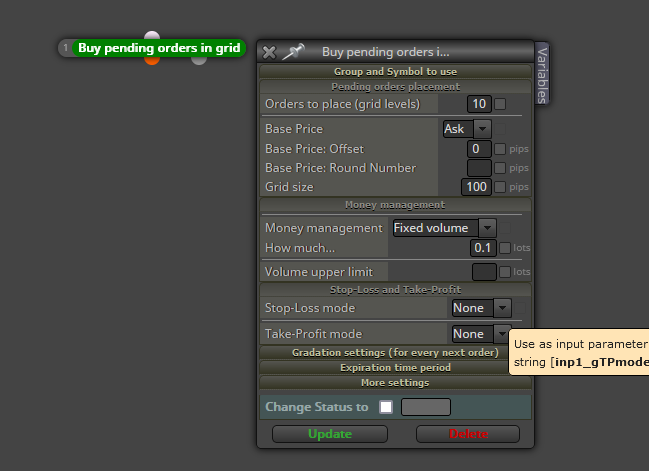Tick input checkbox for Volume upper limit

pos(505,272)
